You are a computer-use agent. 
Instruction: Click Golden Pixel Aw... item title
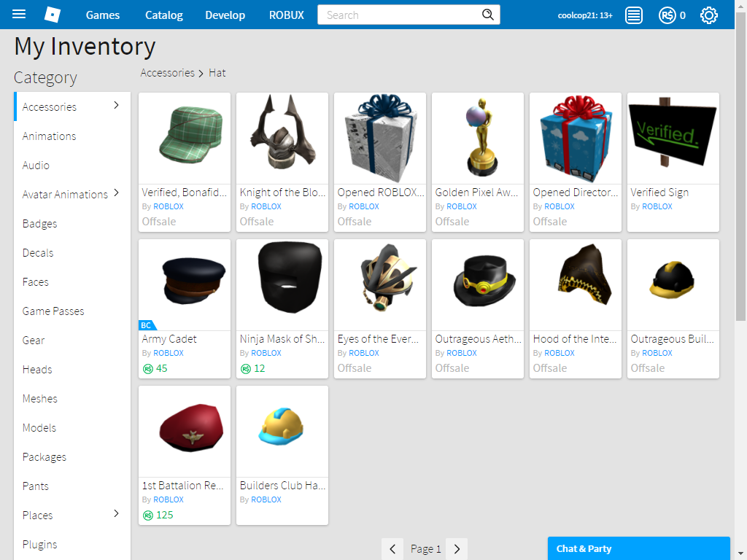pyautogui.click(x=476, y=192)
